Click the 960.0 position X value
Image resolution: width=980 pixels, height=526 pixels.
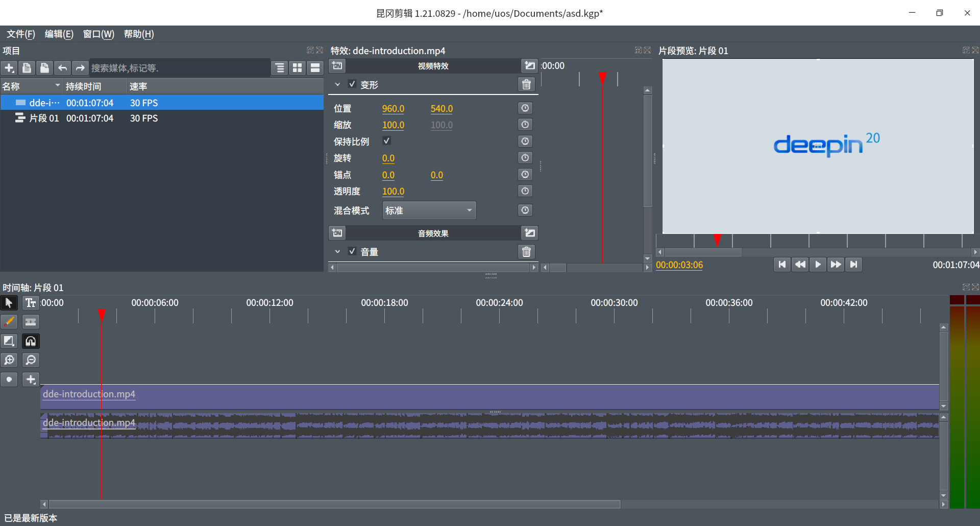point(393,109)
